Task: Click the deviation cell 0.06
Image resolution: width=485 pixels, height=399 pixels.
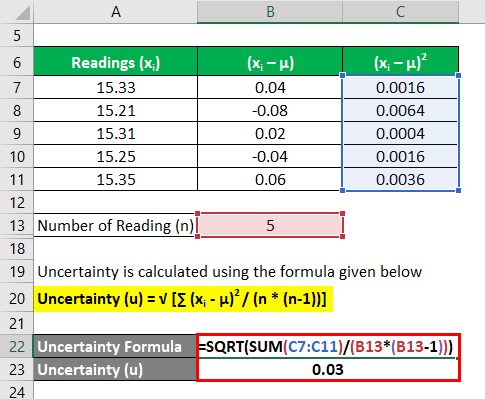Action: click(270, 179)
